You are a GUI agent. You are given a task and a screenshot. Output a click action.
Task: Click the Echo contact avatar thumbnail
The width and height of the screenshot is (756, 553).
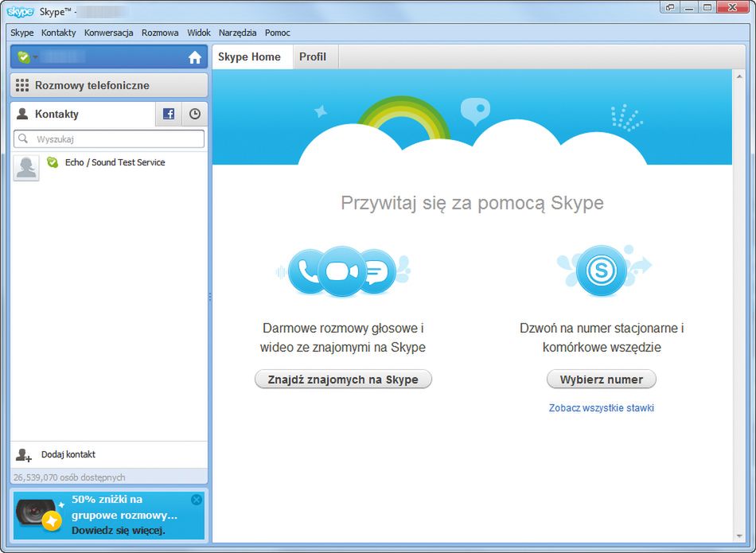[26, 168]
